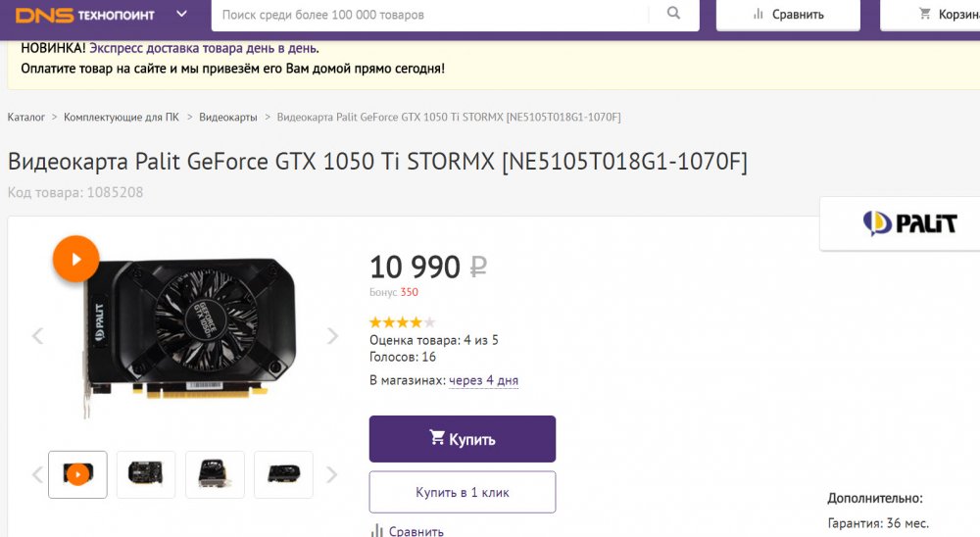This screenshot has width=980, height=537.
Task: Click the DNS Технопоинт logo
Action: (86, 15)
